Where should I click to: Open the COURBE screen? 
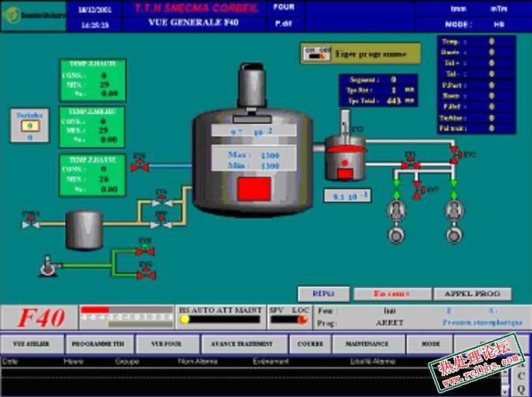pos(310,344)
